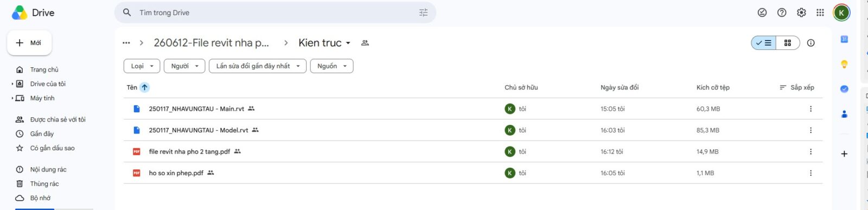868x210 pixels.
Task: Click the Mới new button
Action: point(29,43)
